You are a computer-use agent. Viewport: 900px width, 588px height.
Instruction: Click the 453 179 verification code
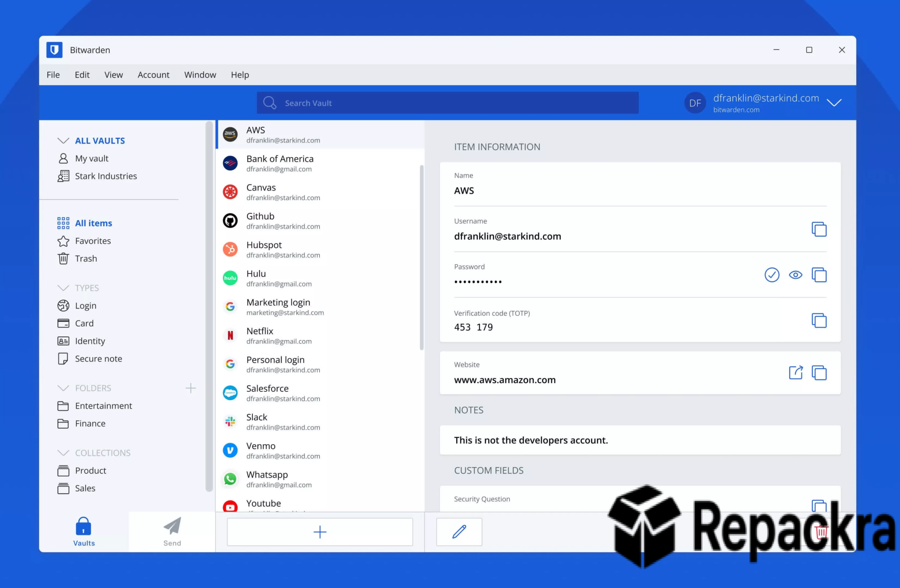pyautogui.click(x=473, y=327)
